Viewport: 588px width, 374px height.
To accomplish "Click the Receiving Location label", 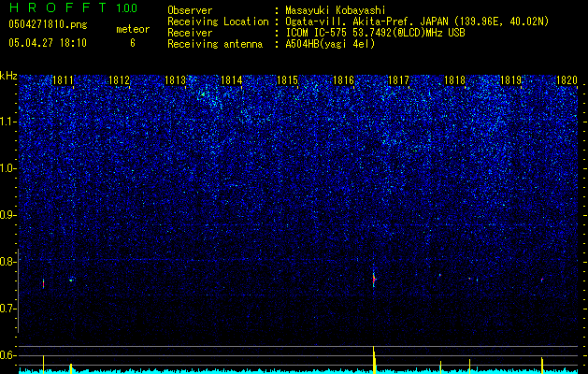I will (218, 22).
